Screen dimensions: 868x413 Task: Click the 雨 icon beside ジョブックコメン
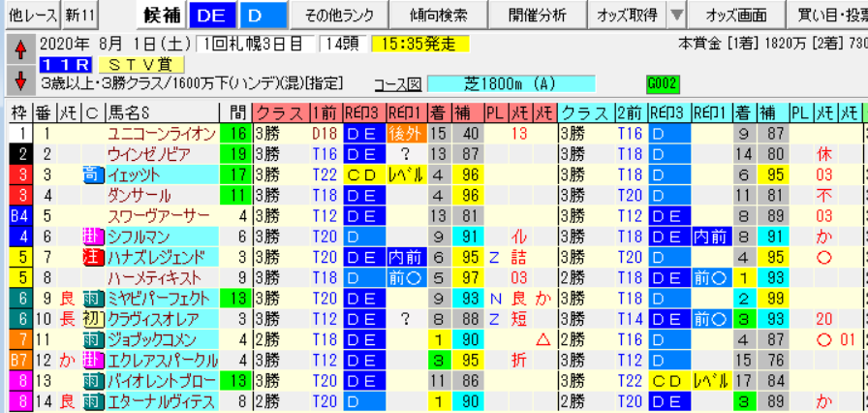pos(93,338)
